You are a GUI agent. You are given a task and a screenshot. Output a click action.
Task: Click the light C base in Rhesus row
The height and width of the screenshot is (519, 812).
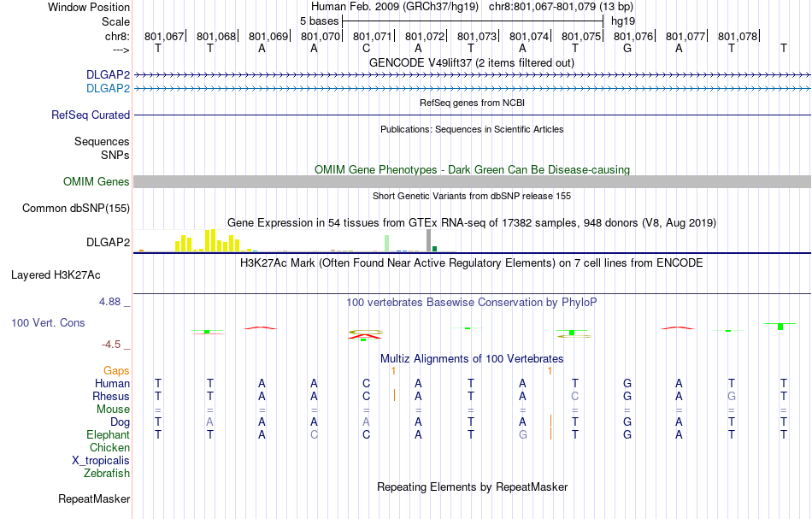tap(575, 396)
